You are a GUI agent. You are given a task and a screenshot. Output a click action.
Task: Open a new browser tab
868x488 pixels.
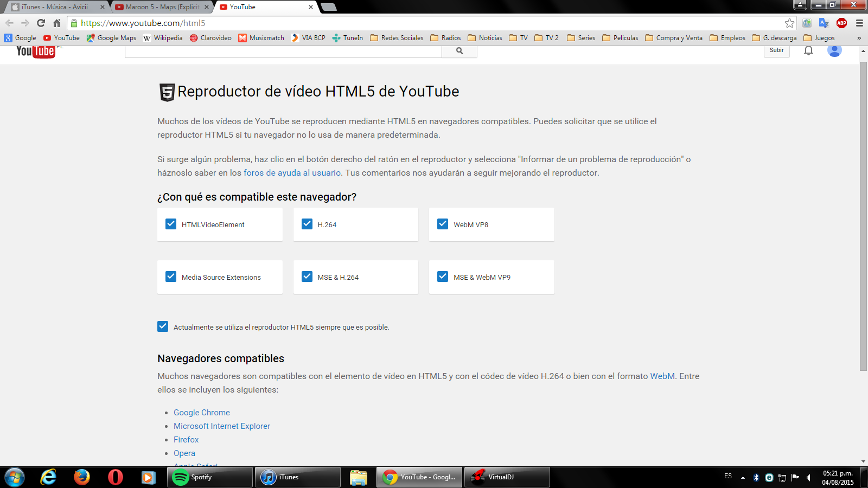329,7
